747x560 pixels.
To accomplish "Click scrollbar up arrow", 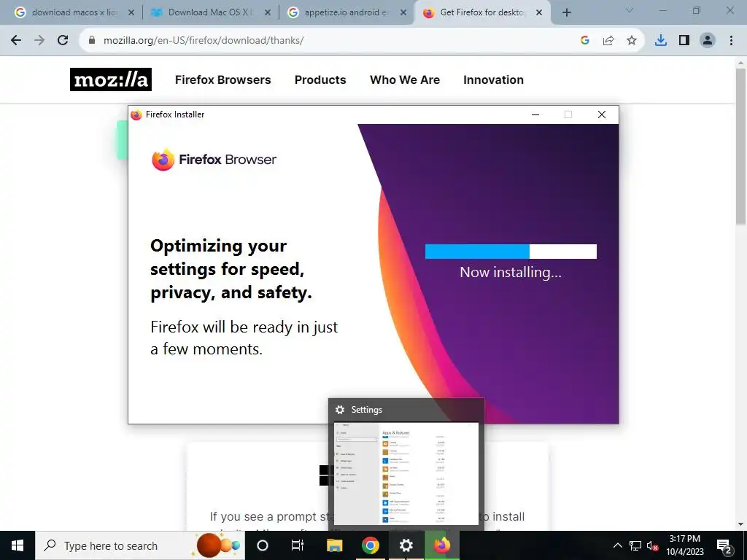I will 741,63.
